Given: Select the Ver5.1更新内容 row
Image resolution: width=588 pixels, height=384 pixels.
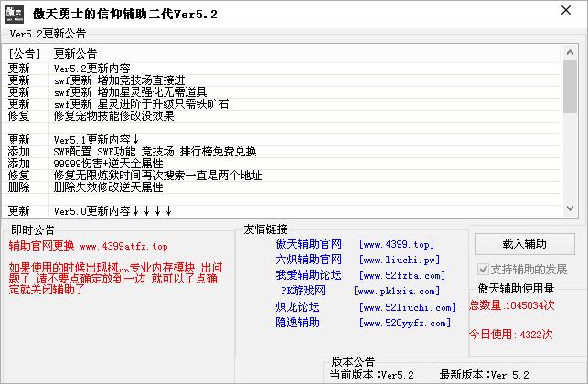Looking at the screenshot, I should tap(98, 139).
